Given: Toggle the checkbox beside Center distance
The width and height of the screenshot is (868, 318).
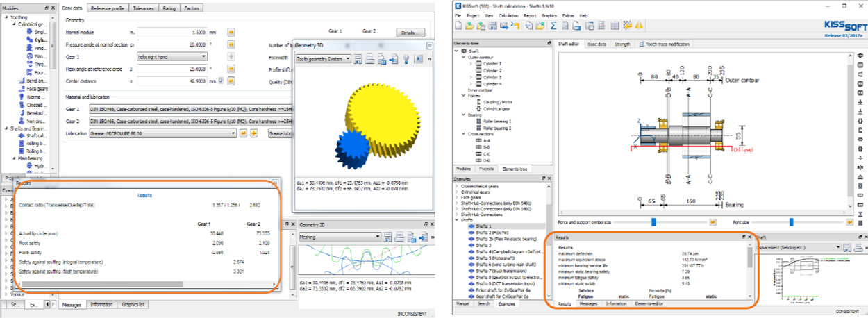Looking at the screenshot, I should click(222, 81).
